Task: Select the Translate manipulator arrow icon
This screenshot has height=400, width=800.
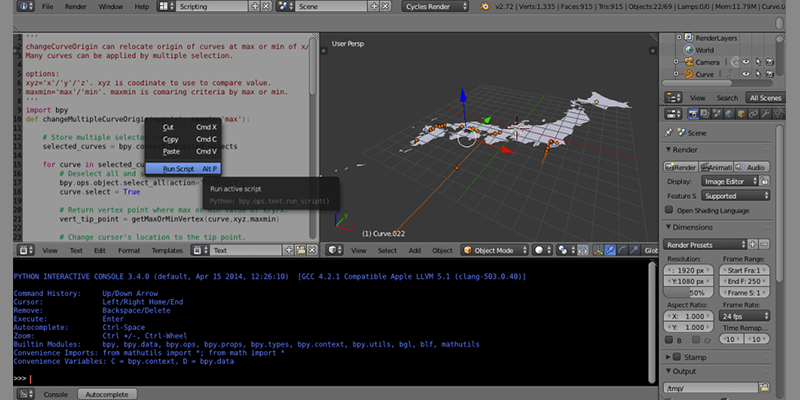Action: click(x=610, y=251)
